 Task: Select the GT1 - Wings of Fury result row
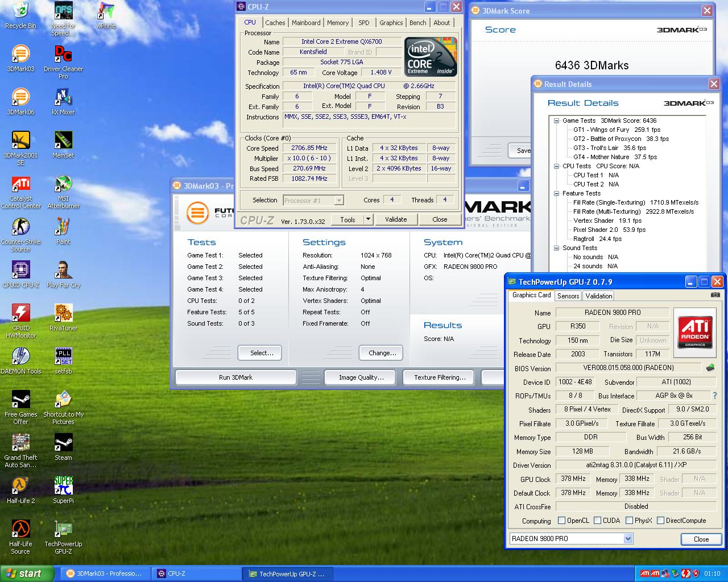pos(617,130)
